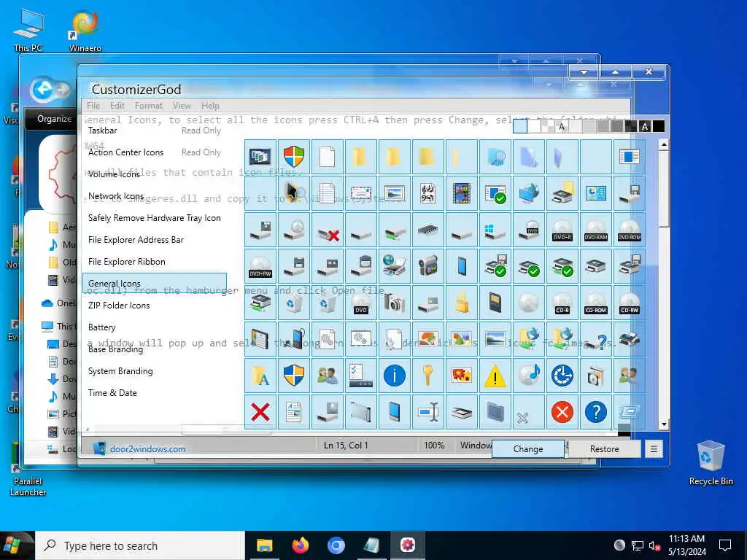747x560 pixels.
Task: Select the DVD-R disc icon
Action: [x=562, y=230]
